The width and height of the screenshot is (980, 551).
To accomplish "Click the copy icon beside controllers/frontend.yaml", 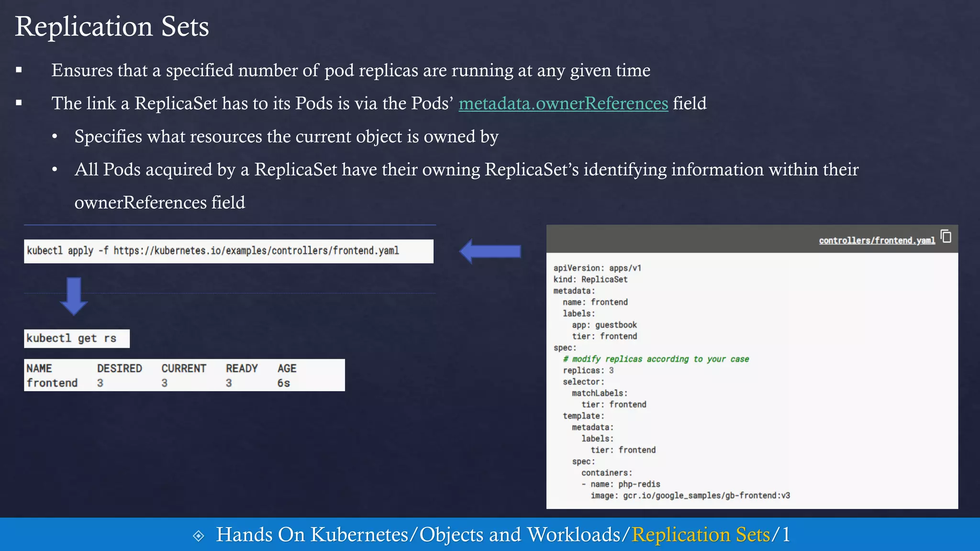I will point(946,236).
